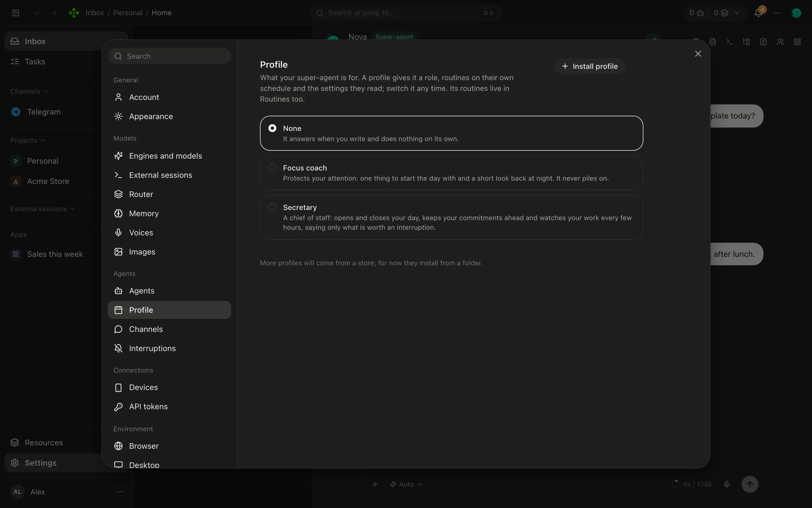This screenshot has height=508, width=812.
Task: Select the Secretary profile radio button
Action: tap(272, 207)
